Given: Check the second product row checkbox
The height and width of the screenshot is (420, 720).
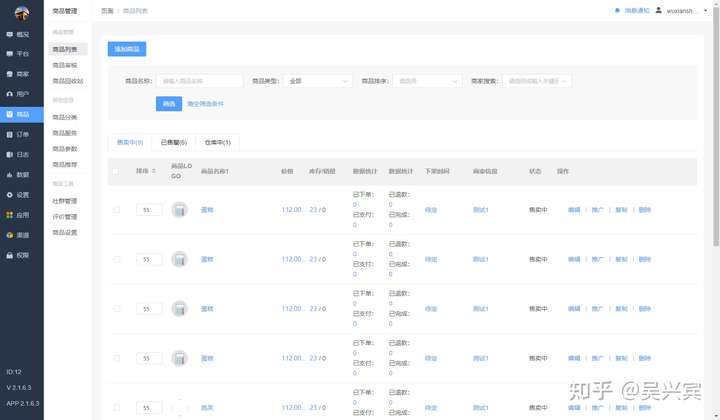Looking at the screenshot, I should (117, 259).
